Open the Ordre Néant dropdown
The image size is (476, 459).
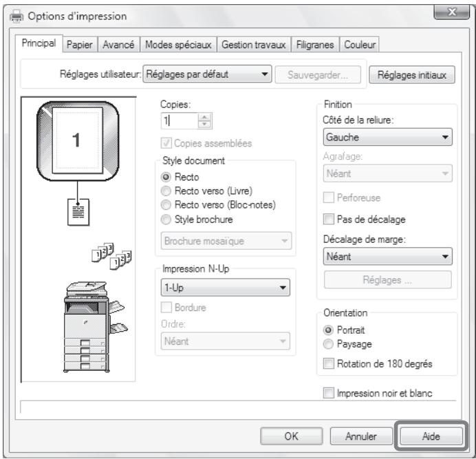pos(225,341)
